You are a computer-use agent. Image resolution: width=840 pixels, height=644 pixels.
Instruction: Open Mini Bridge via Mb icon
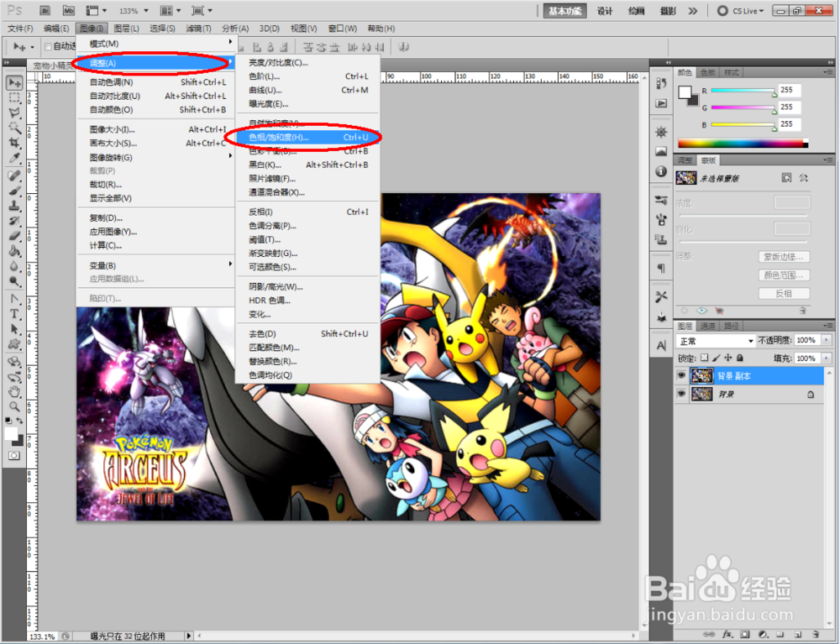69,10
